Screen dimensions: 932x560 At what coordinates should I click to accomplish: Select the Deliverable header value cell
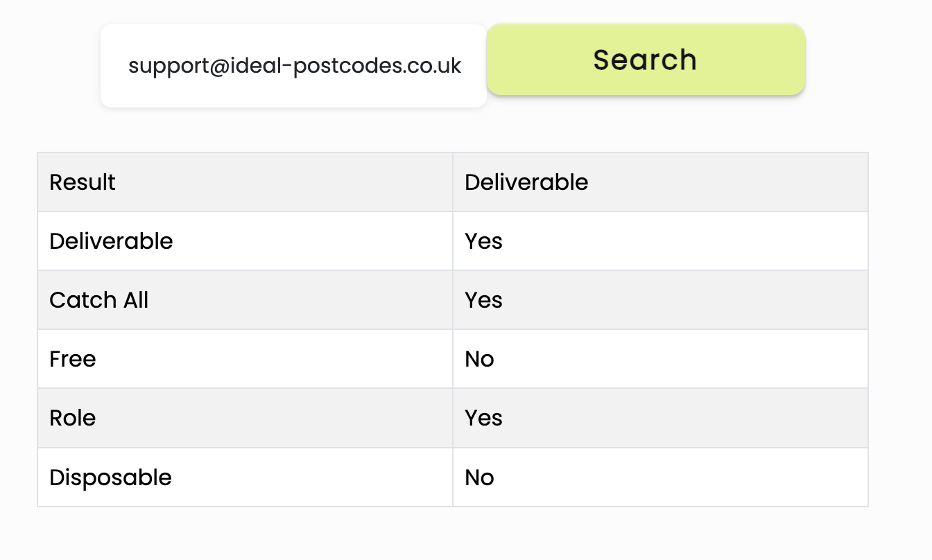(660, 182)
